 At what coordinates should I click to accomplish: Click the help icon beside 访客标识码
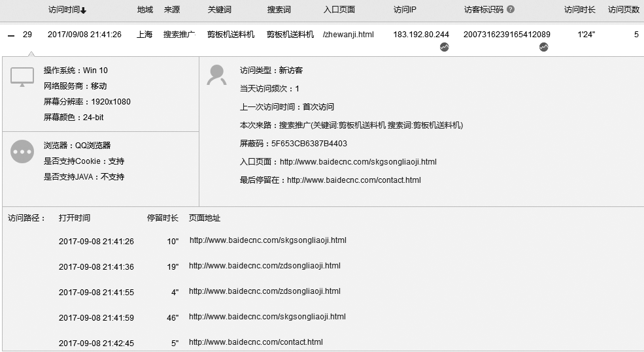[x=511, y=10]
